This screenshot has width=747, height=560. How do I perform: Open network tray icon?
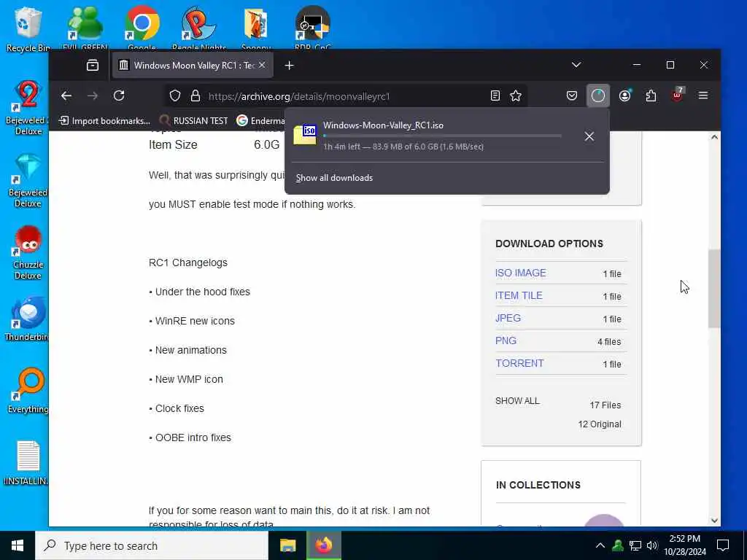pos(635,545)
